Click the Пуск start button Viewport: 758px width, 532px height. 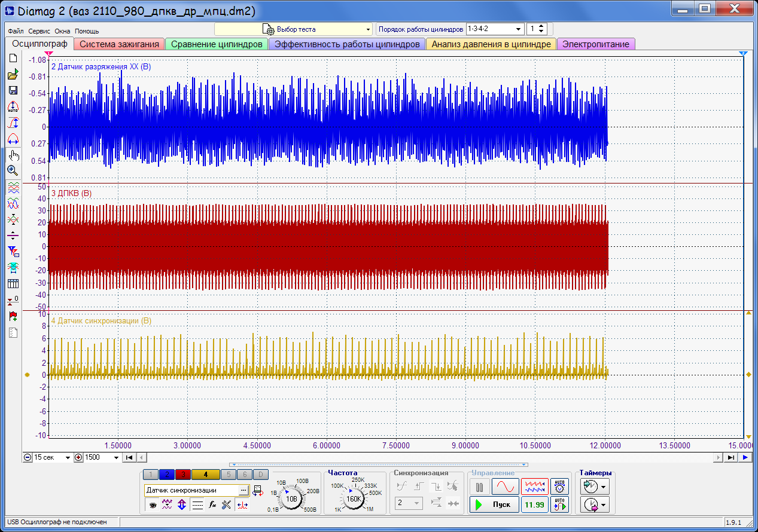pyautogui.click(x=494, y=505)
